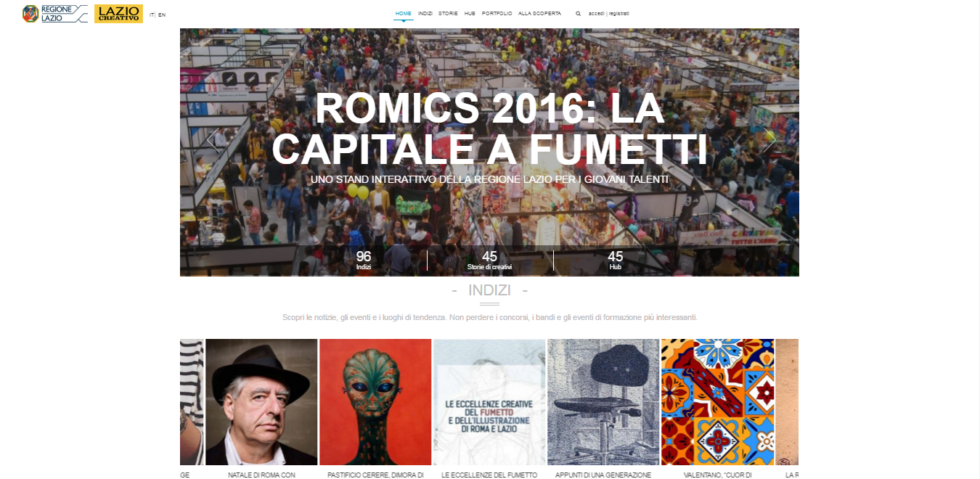Image resolution: width=980 pixels, height=479 pixels.
Task: Open the search magnifier icon
Action: pos(578,14)
